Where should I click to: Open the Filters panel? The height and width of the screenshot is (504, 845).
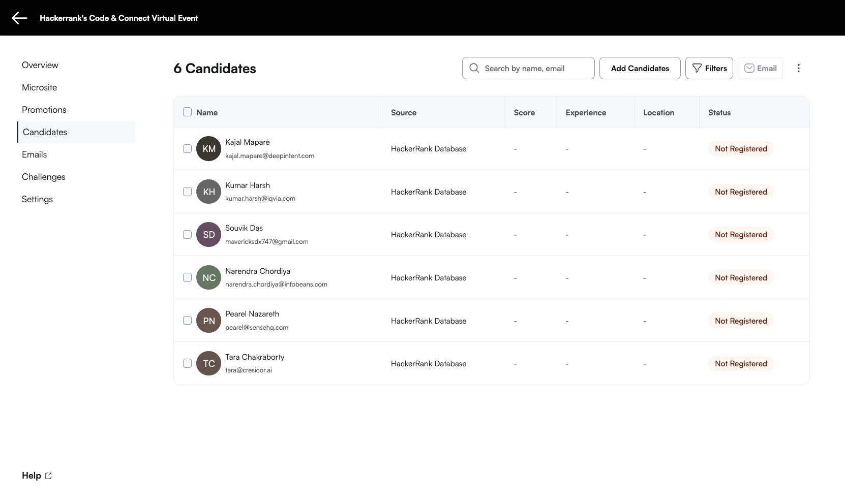tap(709, 68)
